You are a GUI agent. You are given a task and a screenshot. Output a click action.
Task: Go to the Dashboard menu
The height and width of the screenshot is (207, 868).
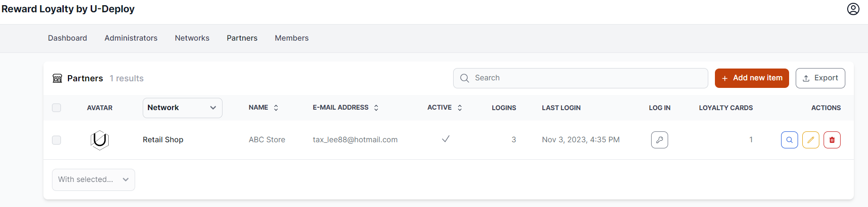pos(68,38)
